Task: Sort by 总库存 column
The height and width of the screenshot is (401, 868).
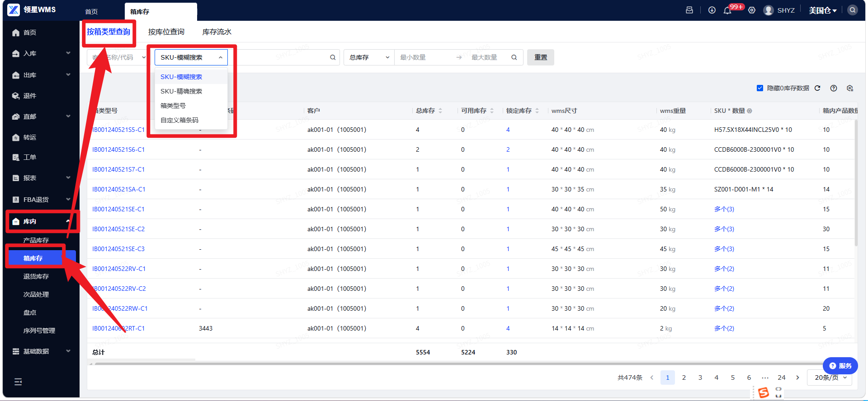Action: [x=440, y=111]
